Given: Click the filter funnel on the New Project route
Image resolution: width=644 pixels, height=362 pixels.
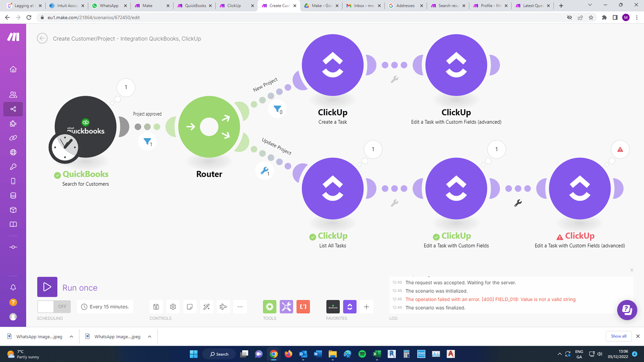Looking at the screenshot, I should pos(276,108).
